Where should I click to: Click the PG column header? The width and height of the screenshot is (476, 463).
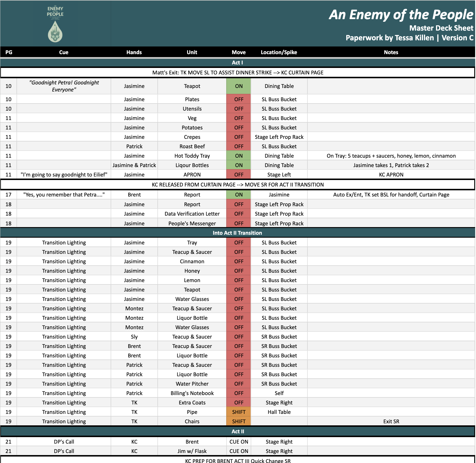9,52
